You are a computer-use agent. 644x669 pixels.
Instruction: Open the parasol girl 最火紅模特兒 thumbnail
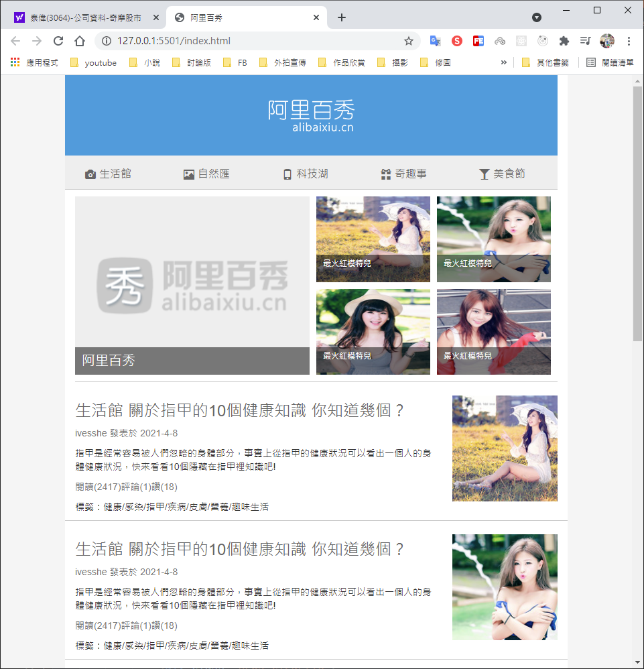[373, 239]
